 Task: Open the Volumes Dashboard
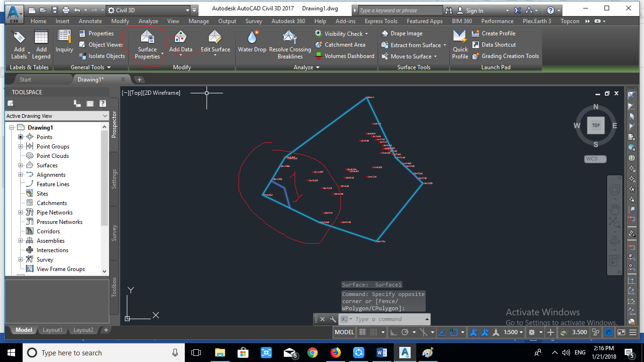pos(345,56)
